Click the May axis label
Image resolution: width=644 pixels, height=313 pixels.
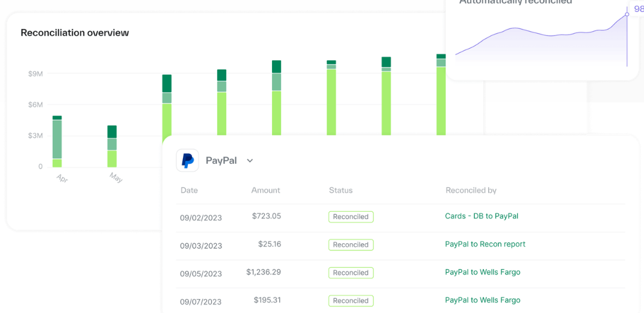116,178
